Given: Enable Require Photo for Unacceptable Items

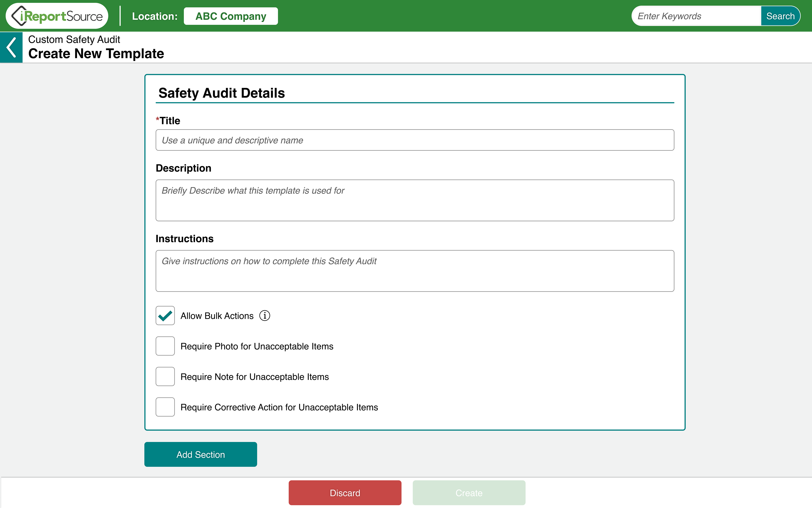Looking at the screenshot, I should coord(165,346).
